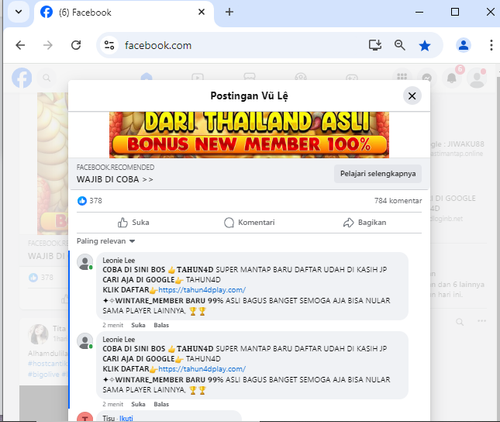500x422 pixels.
Task: Open the 378 reactions count
Action: 96,201
